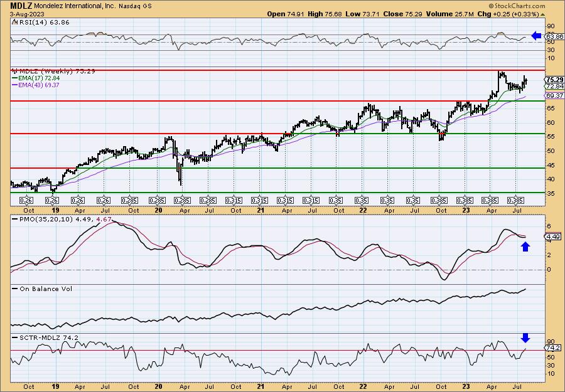Click the 10 level on the SCTR axis
This screenshot has width=565, height=392.
550,373
